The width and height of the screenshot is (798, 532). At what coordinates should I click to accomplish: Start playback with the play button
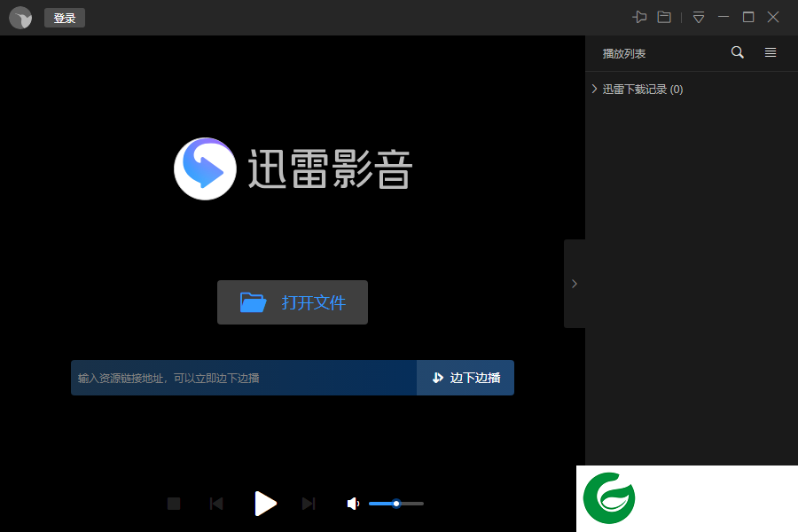coord(265,504)
